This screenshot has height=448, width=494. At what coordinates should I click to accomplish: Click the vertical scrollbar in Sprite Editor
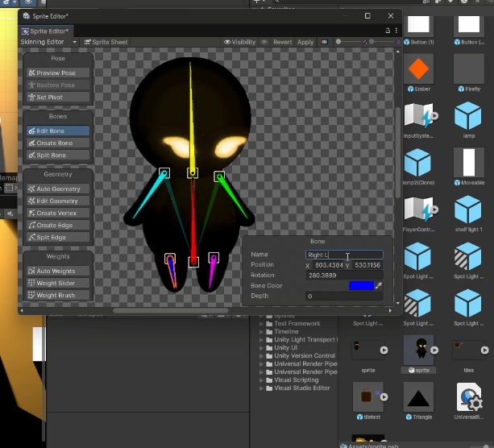pos(398,152)
